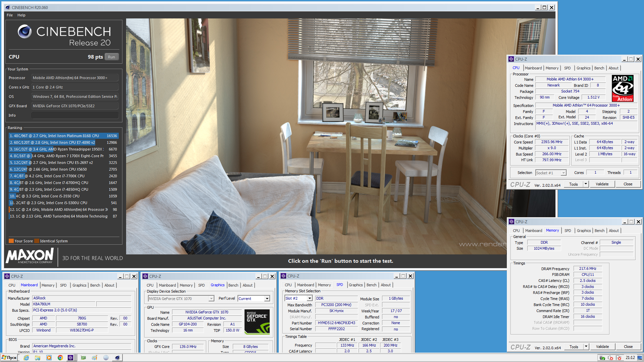Image resolution: width=644 pixels, height=362 pixels.
Task: Click the muted speaker tray icon
Action: 610,358
